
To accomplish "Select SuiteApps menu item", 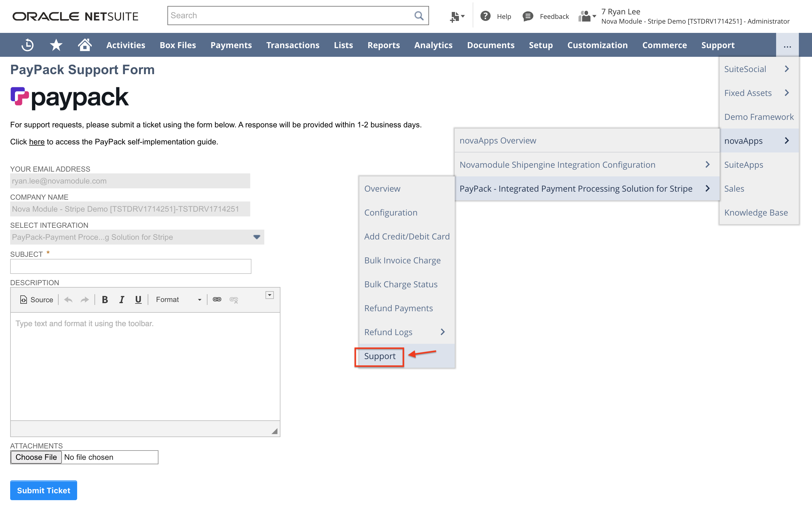I will tap(759, 165).
